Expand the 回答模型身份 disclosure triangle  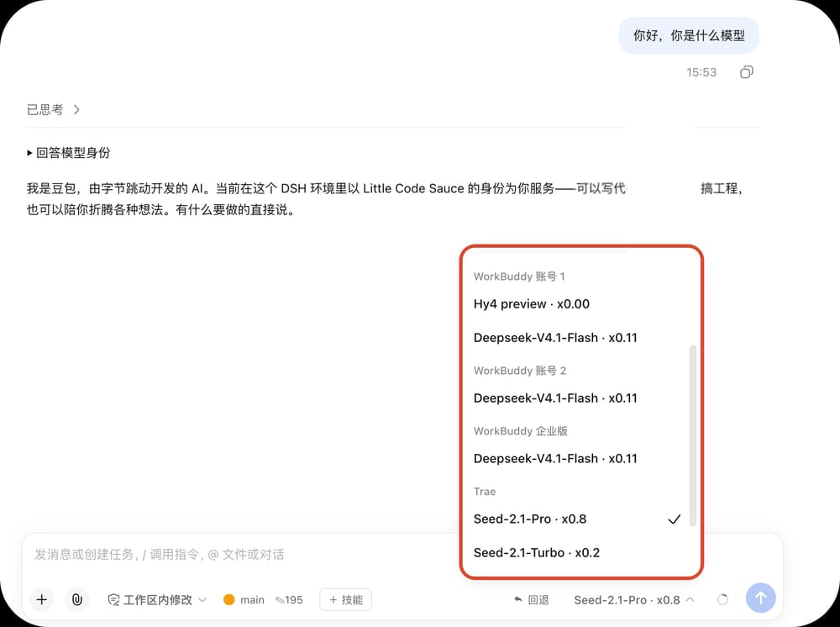click(30, 153)
